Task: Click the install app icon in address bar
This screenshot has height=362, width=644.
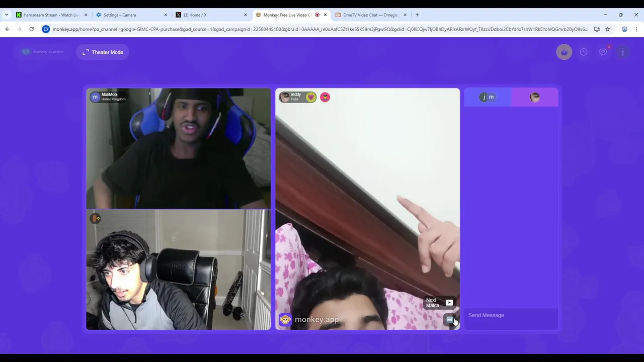Action: [x=597, y=29]
